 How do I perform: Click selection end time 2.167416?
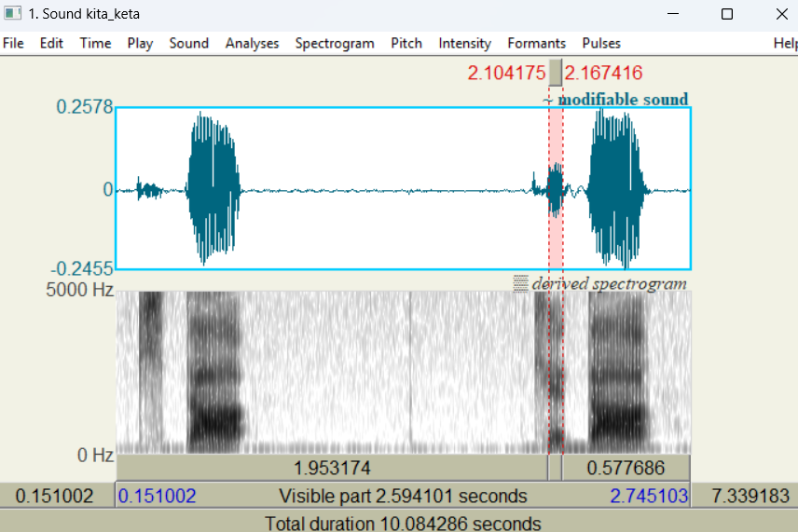click(x=603, y=73)
